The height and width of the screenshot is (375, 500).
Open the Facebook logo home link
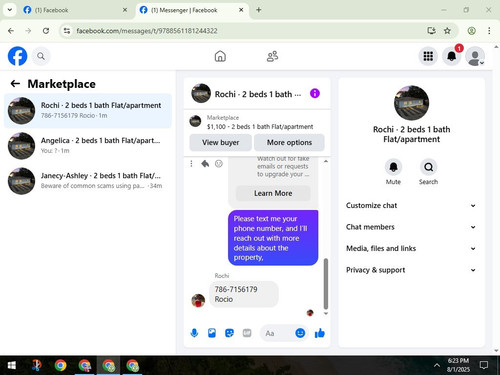[x=17, y=56]
